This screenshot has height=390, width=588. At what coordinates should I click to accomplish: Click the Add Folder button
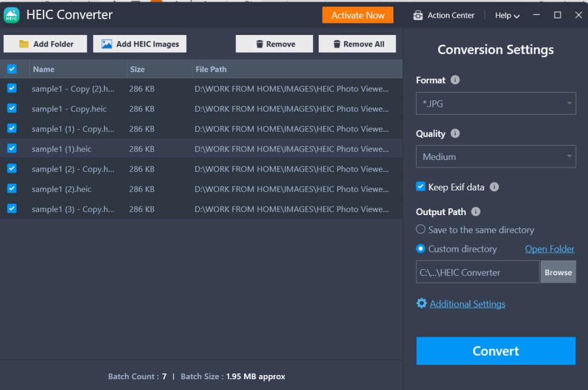click(45, 44)
